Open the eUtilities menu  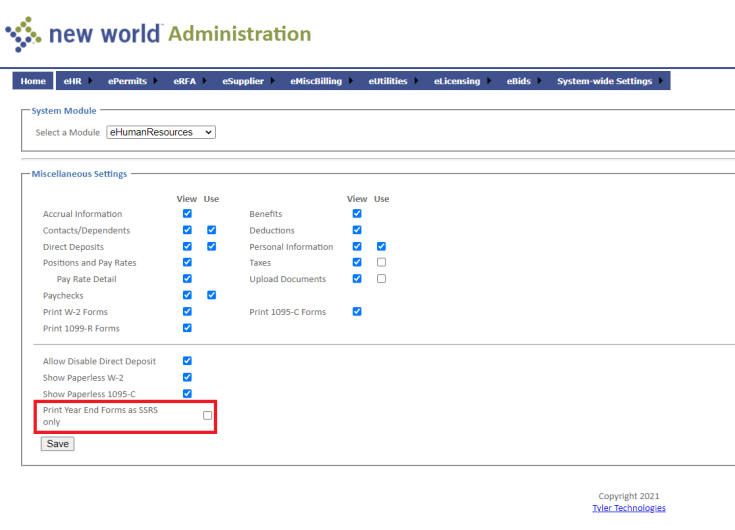(x=388, y=81)
